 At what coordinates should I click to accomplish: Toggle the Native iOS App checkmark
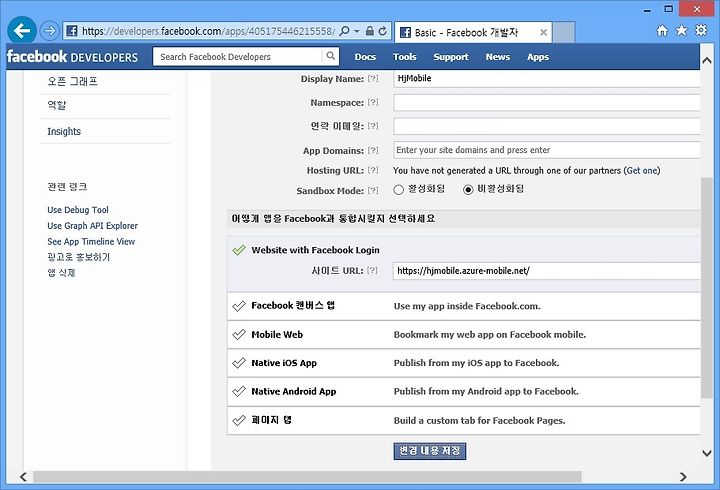pyautogui.click(x=239, y=363)
